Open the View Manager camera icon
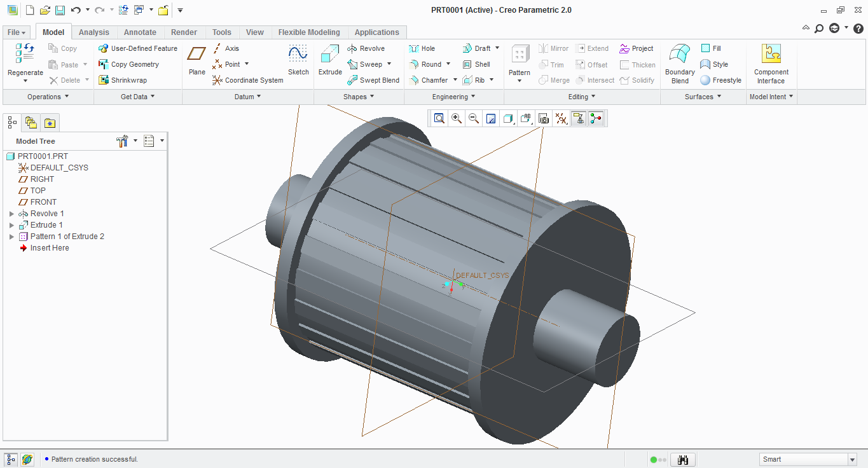This screenshot has height=468, width=868. point(543,118)
